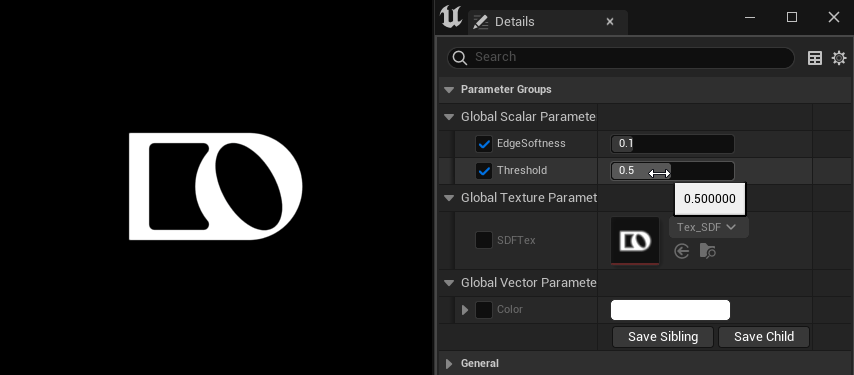Click the white Color swatch
The image size is (854, 375).
[x=670, y=310]
